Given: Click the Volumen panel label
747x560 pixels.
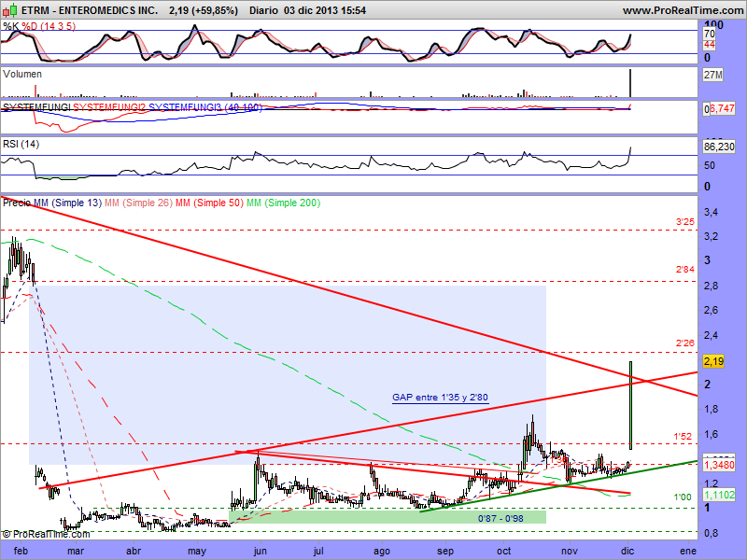Looking at the screenshot, I should click(22, 74).
